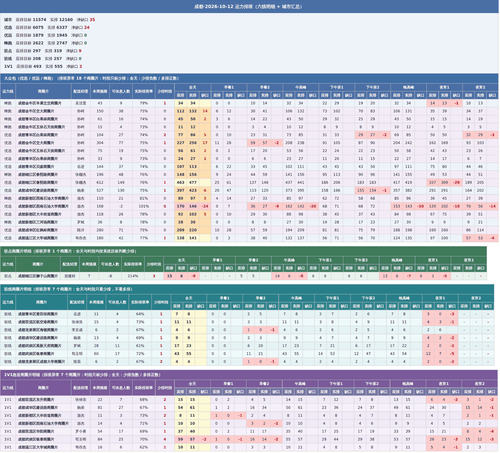The width and height of the screenshot is (500, 453).
Task: Select the summary value 6337
Action: 62,27
